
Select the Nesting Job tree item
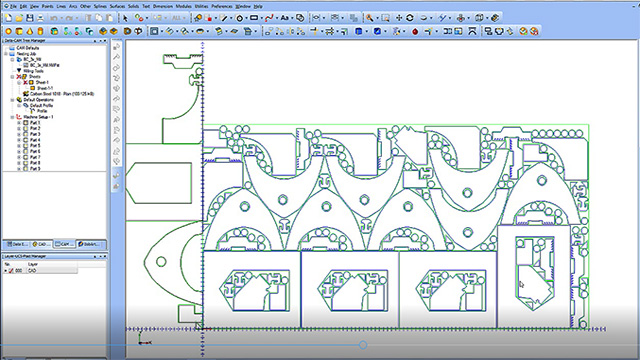[27, 54]
